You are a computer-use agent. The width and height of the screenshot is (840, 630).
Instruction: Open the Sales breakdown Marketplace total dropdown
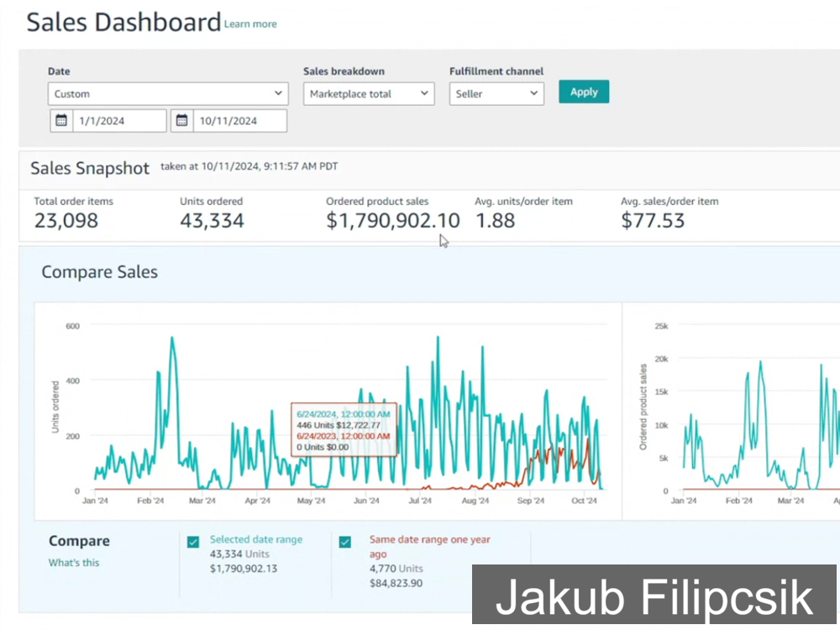pos(369,94)
